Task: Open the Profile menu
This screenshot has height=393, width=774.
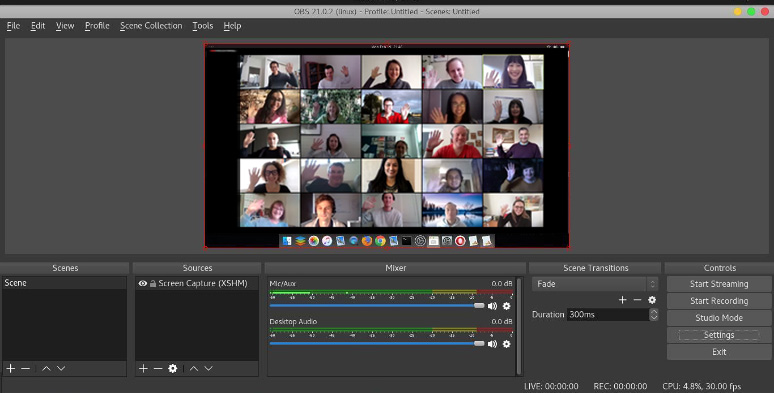Action: 97,26
